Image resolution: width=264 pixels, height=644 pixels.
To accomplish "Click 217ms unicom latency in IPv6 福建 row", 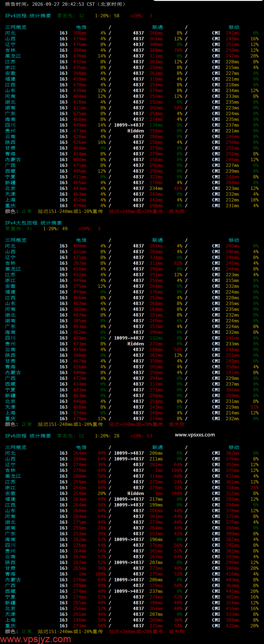I will (x=156, y=499).
